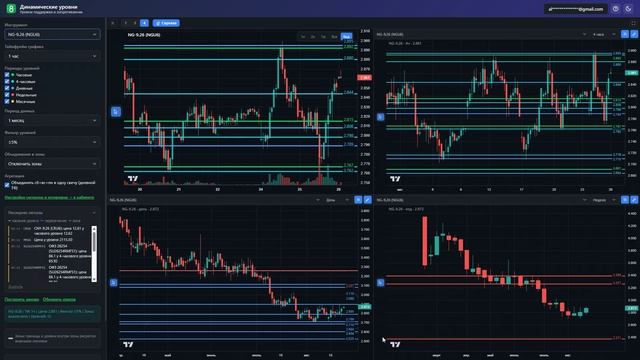Screen dimensions: 640x360
Task: Select the highlighted 4-chart layout button
Action: tap(144, 23)
